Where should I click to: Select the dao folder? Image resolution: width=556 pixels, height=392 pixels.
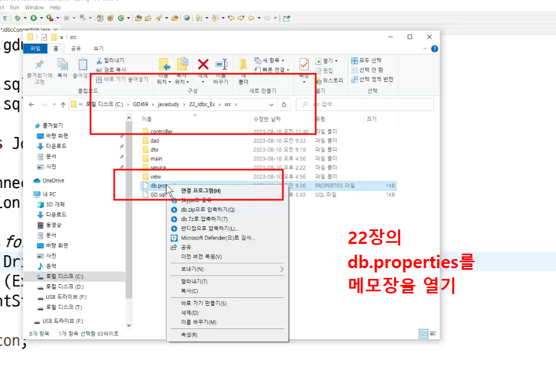(x=155, y=141)
